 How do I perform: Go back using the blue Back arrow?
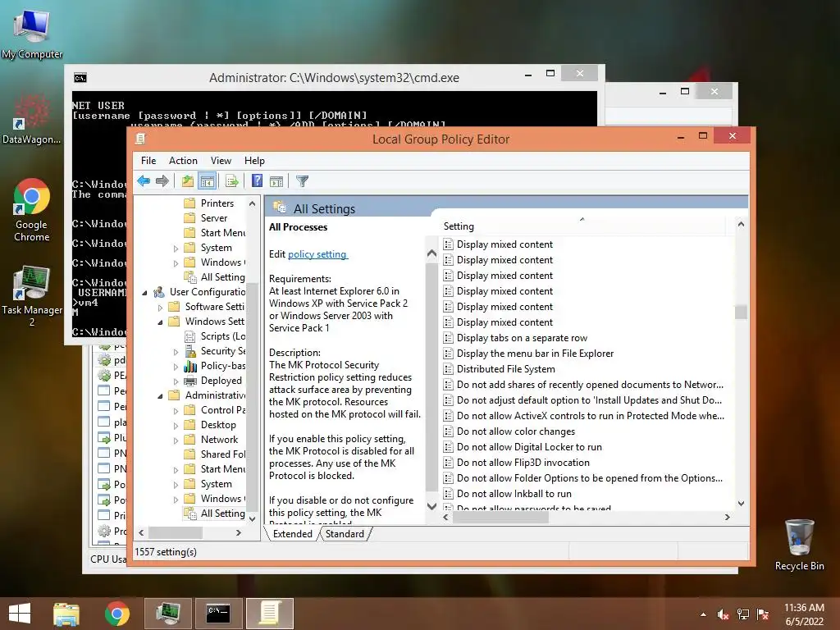point(144,181)
